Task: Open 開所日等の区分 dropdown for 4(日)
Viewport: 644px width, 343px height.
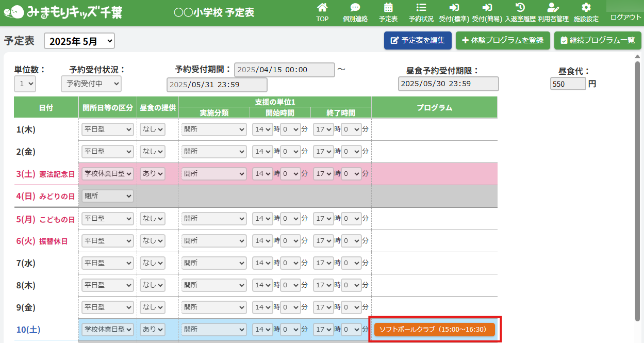Action: point(107,196)
